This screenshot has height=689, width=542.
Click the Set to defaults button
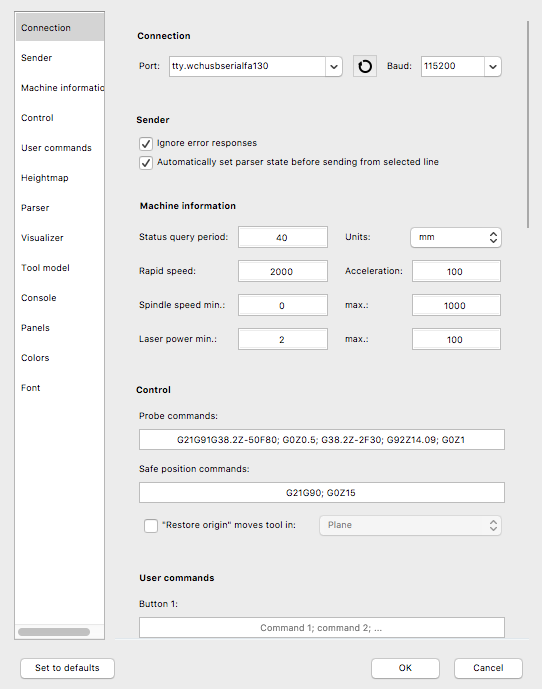(67, 668)
